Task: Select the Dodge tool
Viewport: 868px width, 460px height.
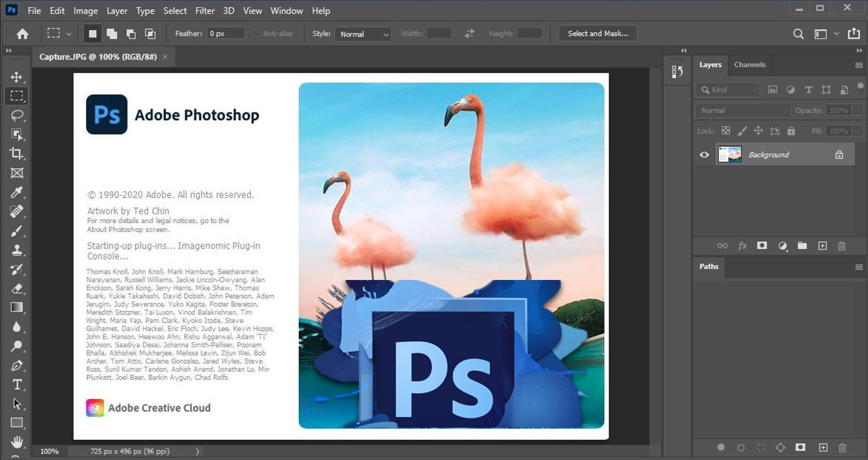Action: pyautogui.click(x=17, y=346)
